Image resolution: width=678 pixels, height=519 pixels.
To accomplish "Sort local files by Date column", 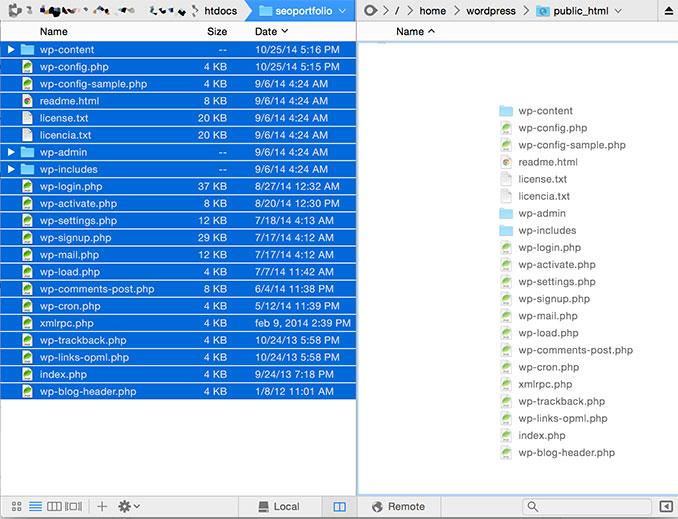I will coord(272,32).
